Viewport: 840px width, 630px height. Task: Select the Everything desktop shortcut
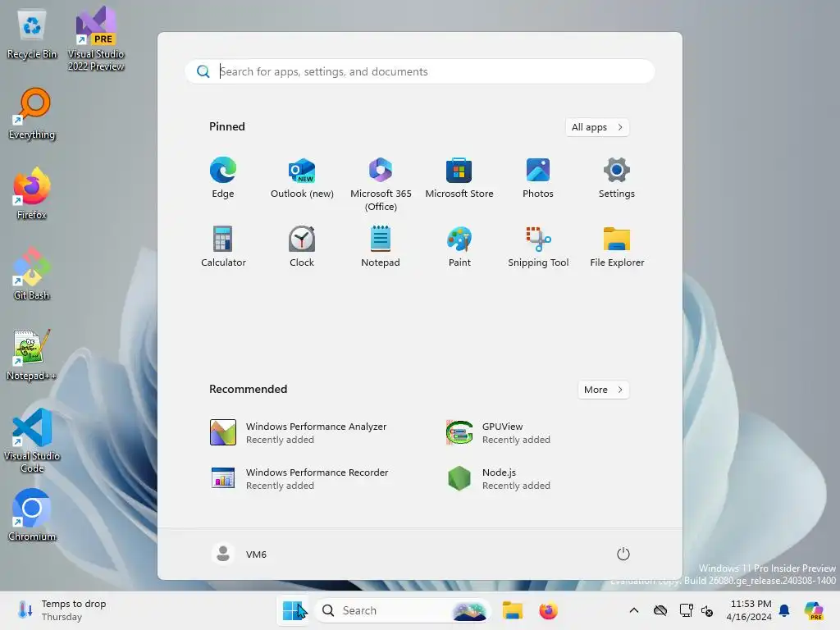tap(32, 114)
